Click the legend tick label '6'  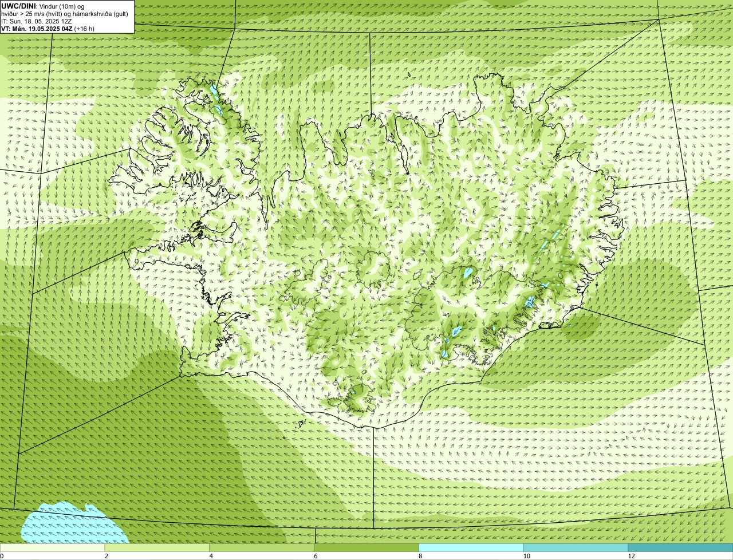(316, 556)
